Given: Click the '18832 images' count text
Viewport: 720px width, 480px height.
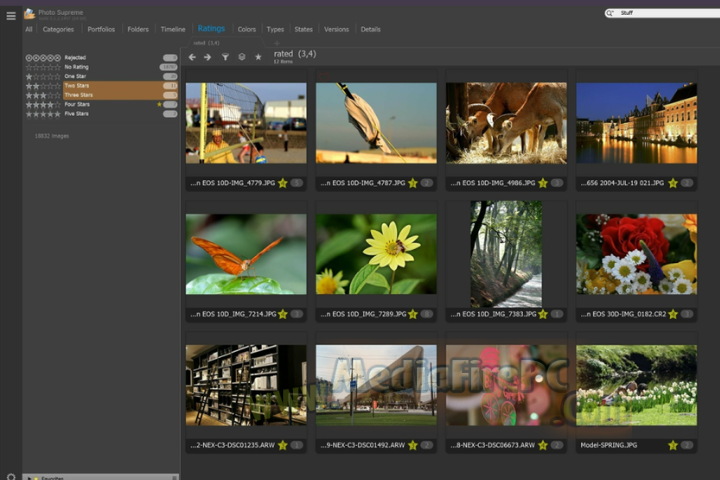Looking at the screenshot, I should [52, 136].
